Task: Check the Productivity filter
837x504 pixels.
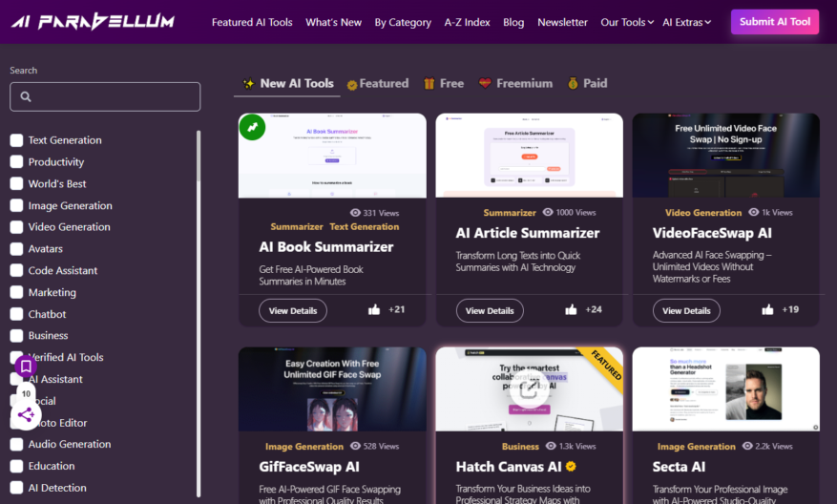Action: (16, 161)
